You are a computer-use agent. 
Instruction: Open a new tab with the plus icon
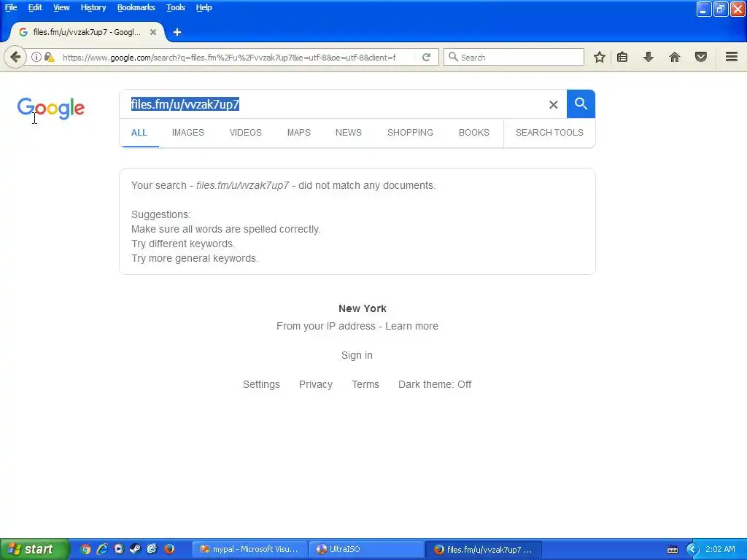coord(177,32)
